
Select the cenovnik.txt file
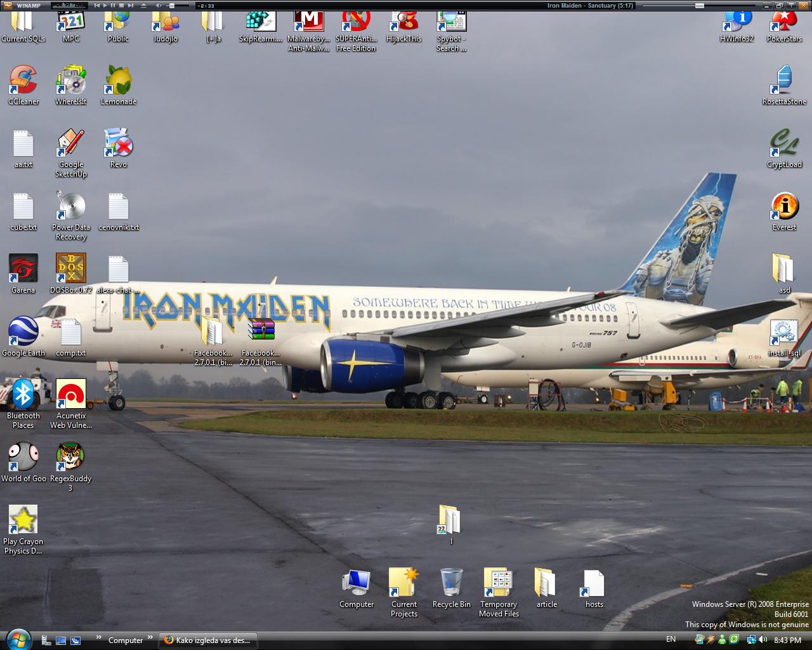[119, 211]
